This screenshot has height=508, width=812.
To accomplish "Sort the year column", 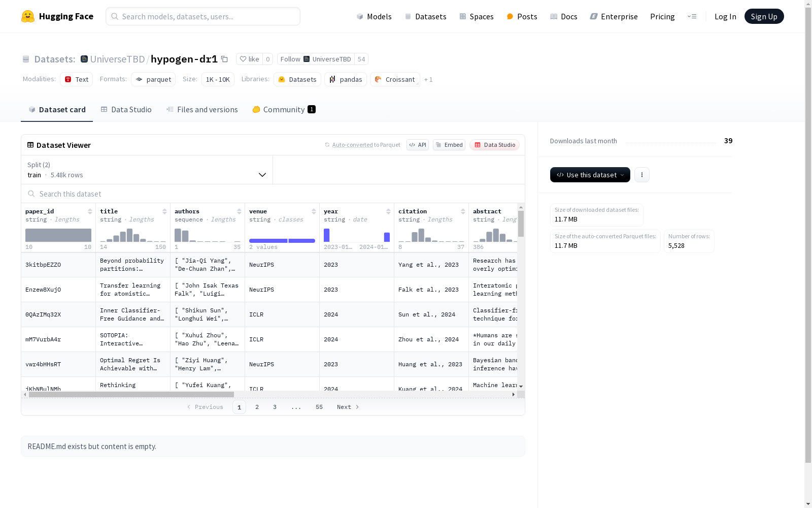I will (x=388, y=211).
